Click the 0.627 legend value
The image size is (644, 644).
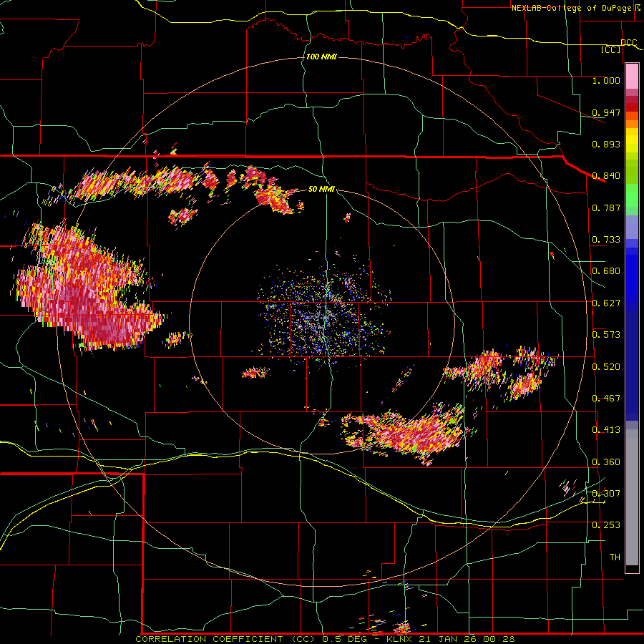point(606,303)
